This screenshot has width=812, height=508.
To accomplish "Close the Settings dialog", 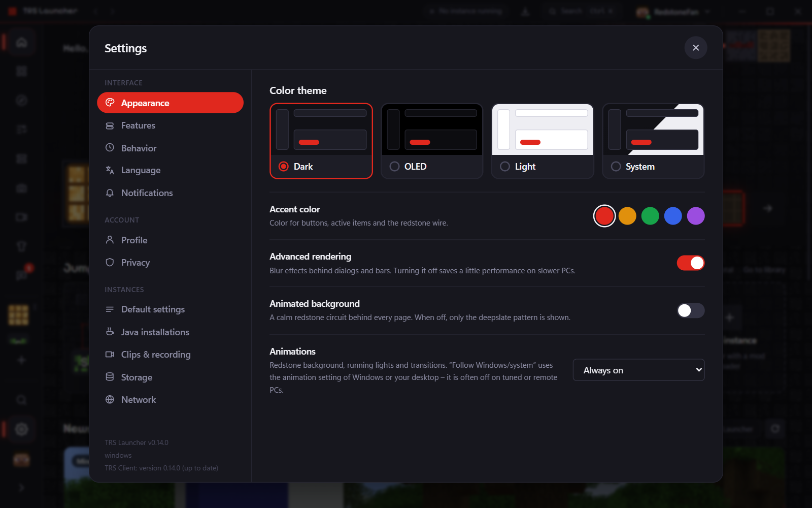I will tap(696, 48).
